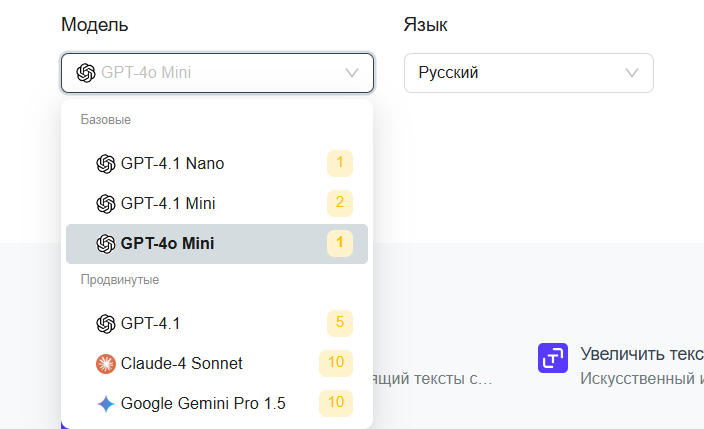Select the Claude-4 Sonnet option

217,363
